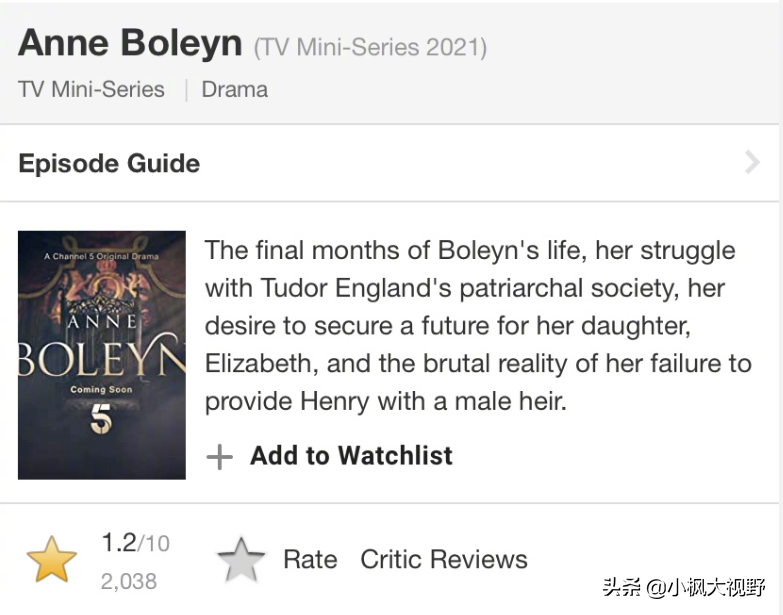Screen dimensions: 783x615
Task: Open the TV Mini-Series category link
Action: [91, 89]
